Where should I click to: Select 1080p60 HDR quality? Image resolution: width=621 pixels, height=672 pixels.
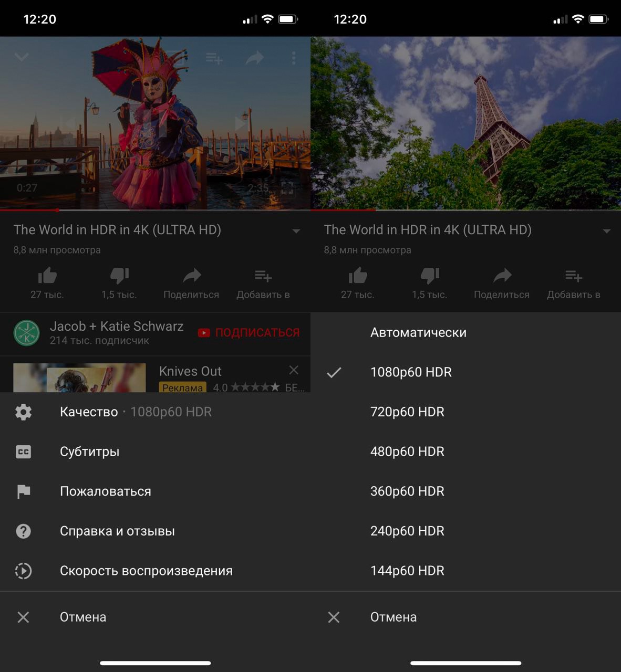tap(465, 372)
